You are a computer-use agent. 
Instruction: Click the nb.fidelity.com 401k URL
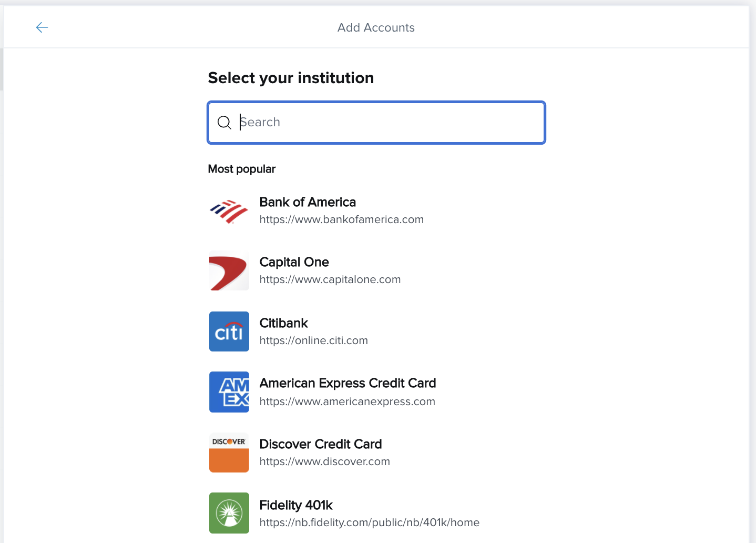coord(369,522)
